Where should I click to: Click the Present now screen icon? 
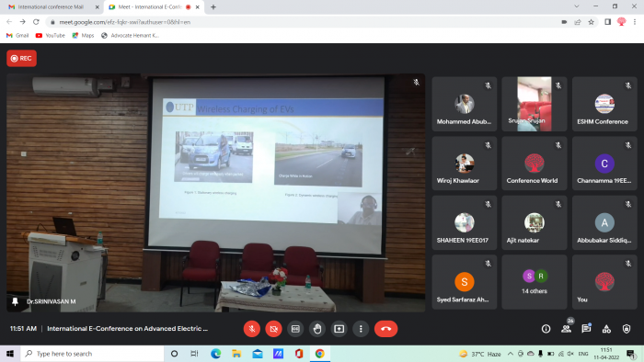339,329
